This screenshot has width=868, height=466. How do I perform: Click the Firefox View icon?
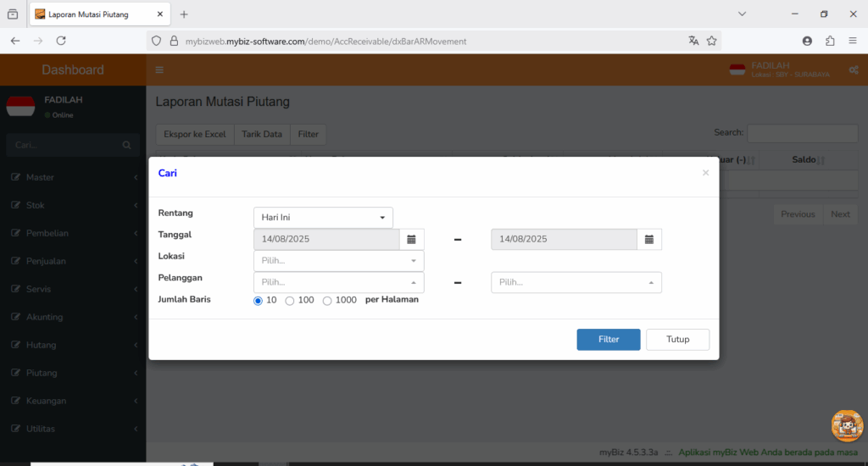pos(13,14)
